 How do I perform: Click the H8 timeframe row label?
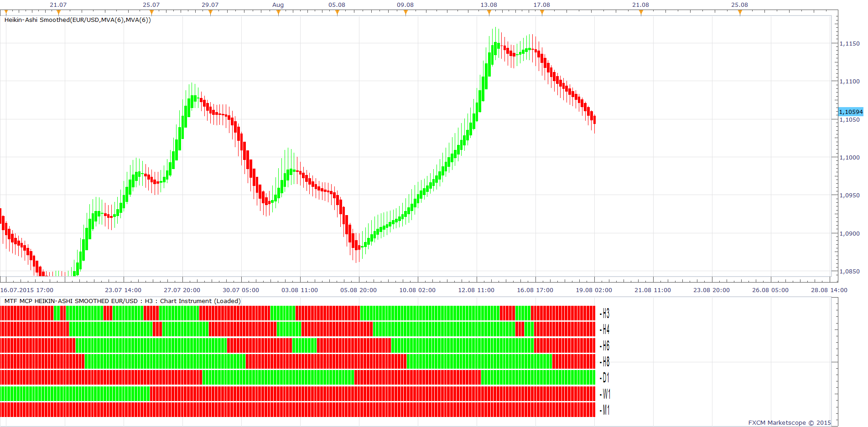(605, 361)
